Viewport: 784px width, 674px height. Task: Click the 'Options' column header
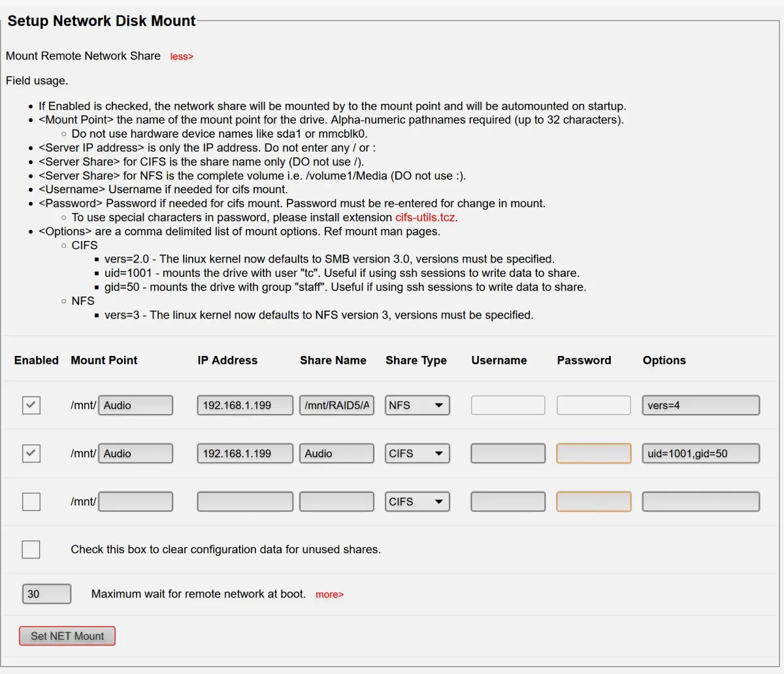pos(664,361)
